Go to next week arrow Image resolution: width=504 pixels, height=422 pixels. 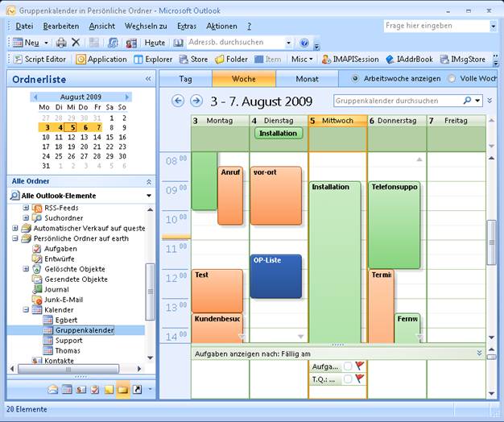[x=196, y=101]
